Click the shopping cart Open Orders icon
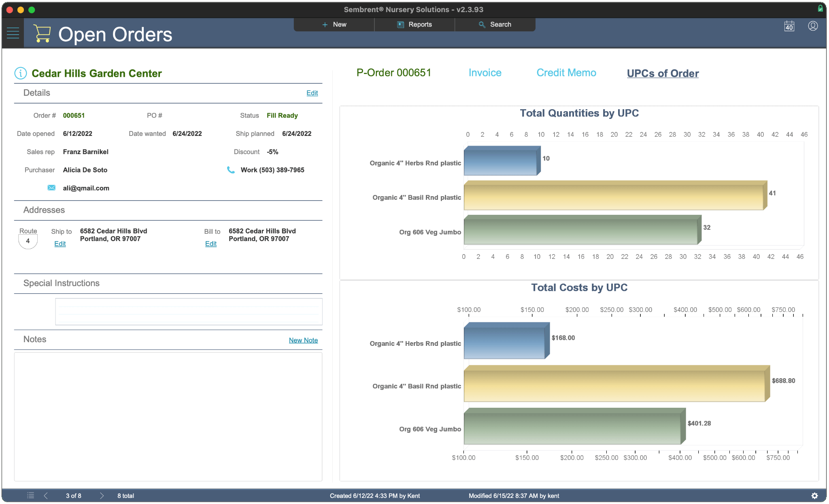The image size is (829, 504). tap(42, 34)
